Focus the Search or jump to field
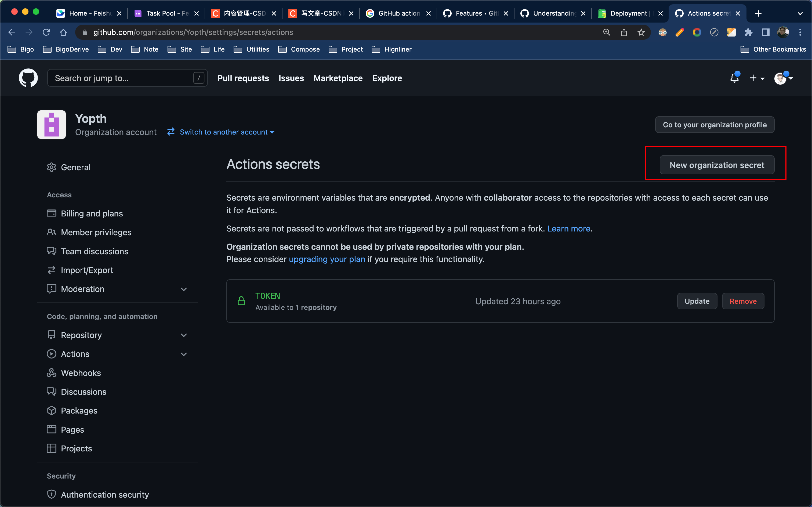 [x=127, y=78]
